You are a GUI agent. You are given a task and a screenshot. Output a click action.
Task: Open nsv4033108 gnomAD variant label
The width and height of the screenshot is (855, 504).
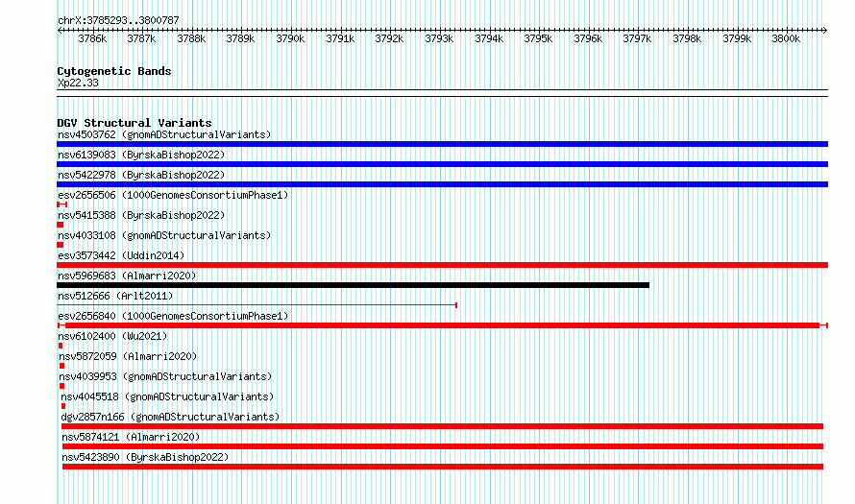click(164, 235)
